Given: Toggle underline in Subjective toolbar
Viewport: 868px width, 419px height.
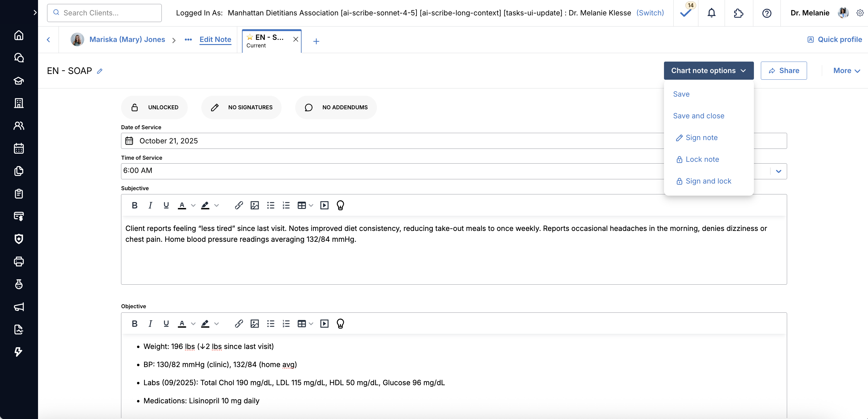Looking at the screenshot, I should click(166, 205).
